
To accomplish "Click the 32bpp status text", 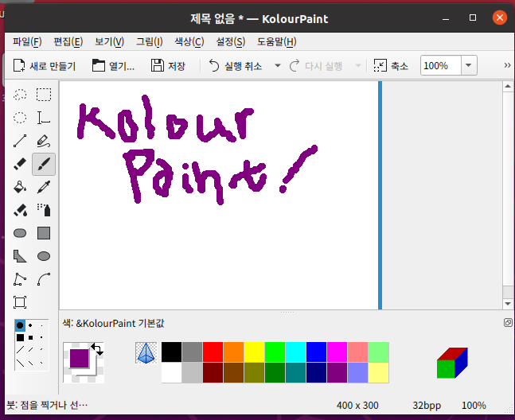I will point(427,405).
